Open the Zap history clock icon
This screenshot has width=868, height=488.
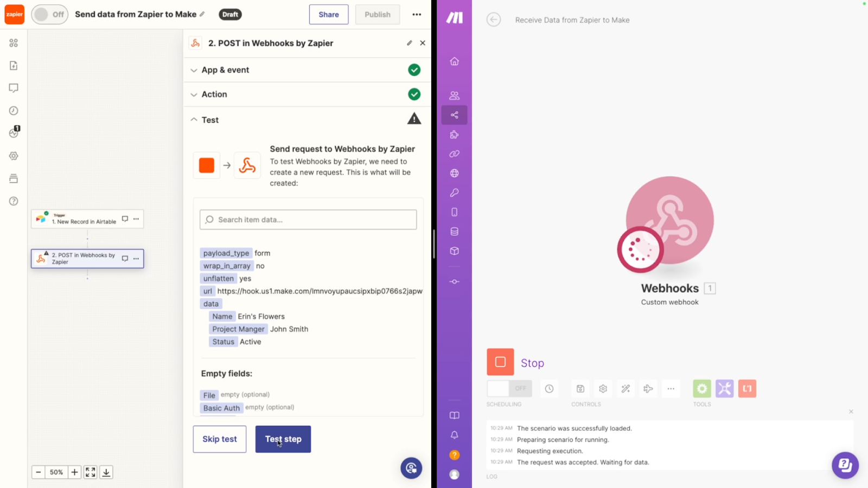[14, 111]
